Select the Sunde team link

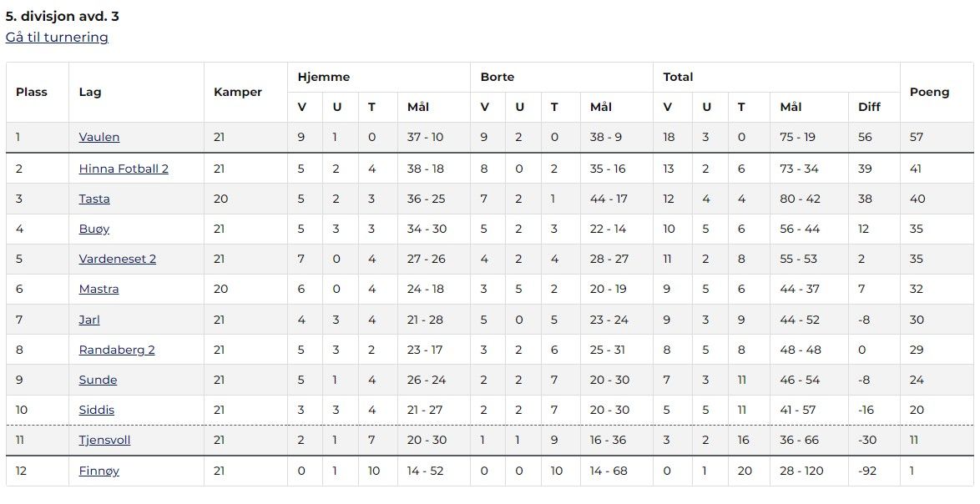(x=98, y=380)
